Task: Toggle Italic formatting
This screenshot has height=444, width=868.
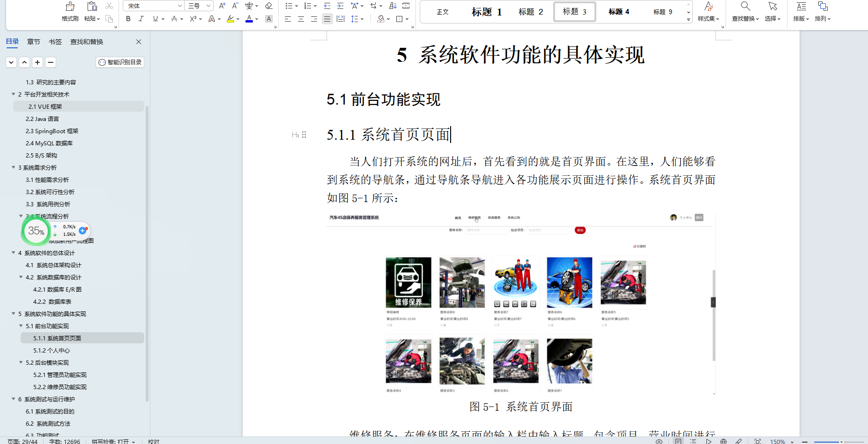Action: click(x=141, y=19)
